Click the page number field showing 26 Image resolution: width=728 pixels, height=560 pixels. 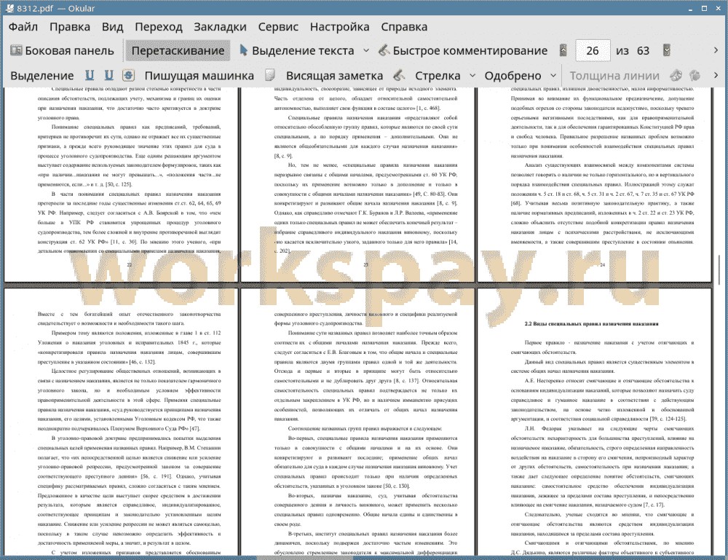point(593,51)
